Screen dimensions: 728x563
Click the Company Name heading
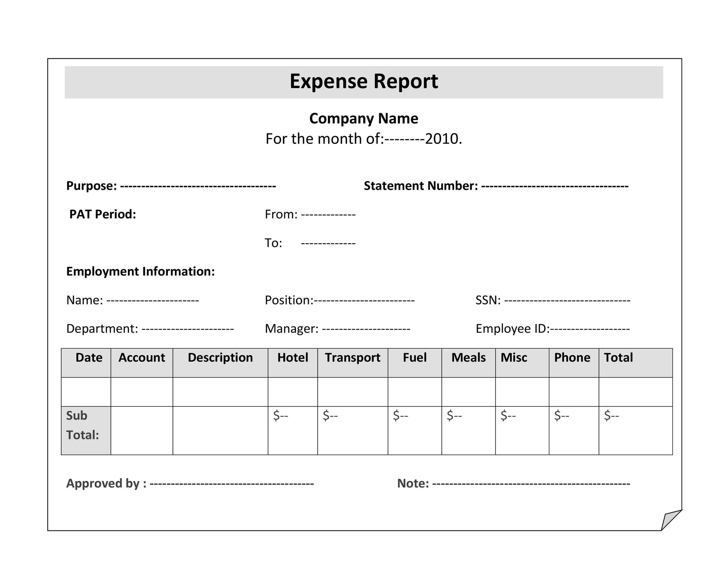click(x=363, y=118)
